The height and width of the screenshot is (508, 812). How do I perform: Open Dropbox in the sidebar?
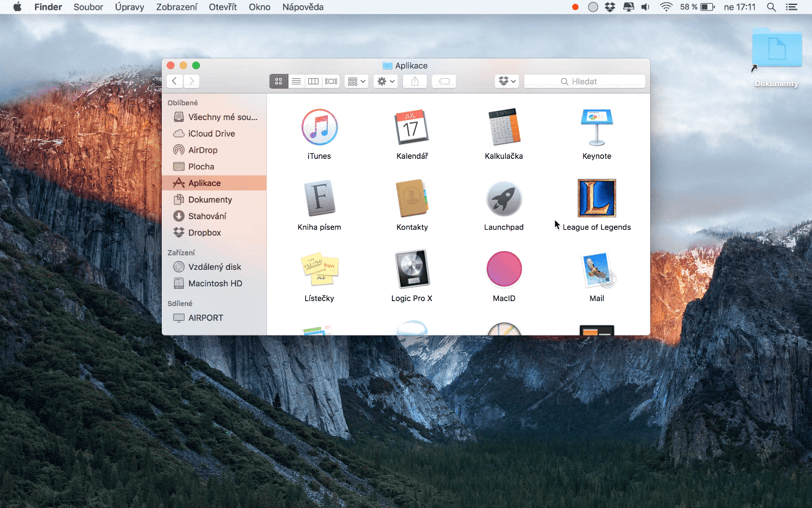click(x=214, y=233)
